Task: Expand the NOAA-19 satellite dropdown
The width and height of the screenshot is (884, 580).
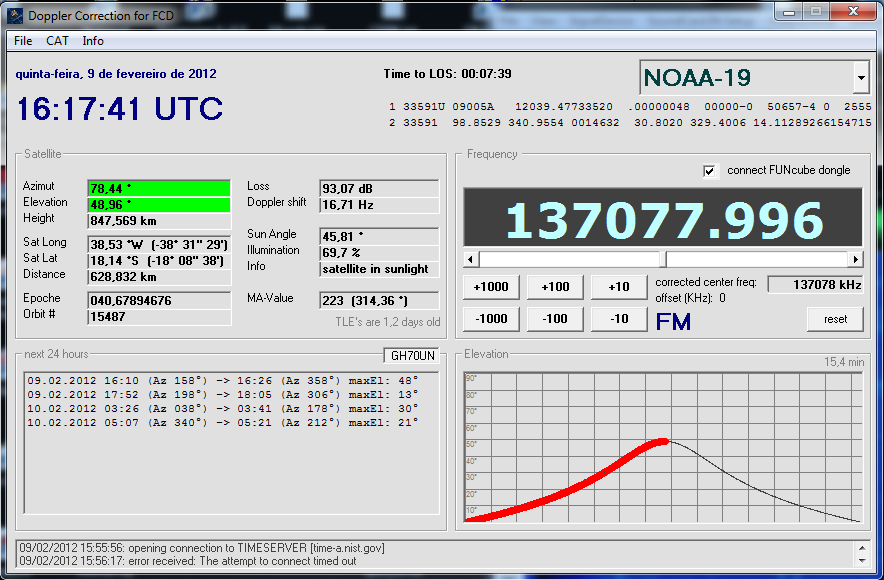Action: (861, 78)
